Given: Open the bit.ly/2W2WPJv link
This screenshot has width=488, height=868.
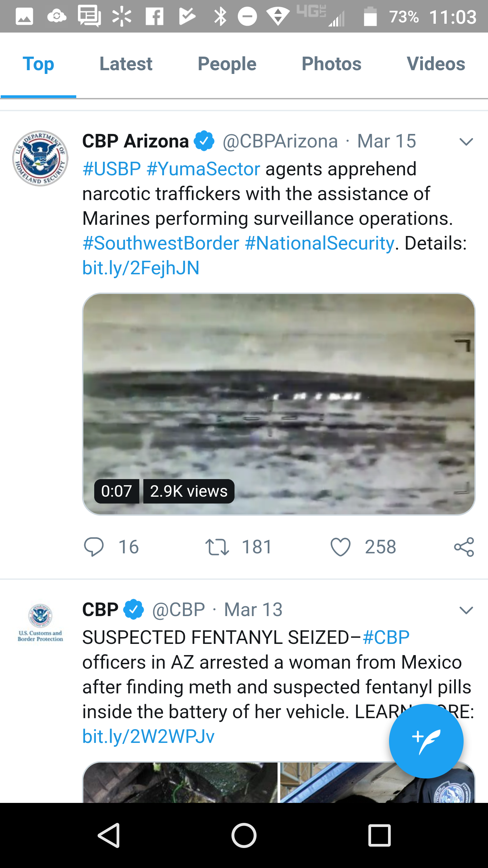Looking at the screenshot, I should tap(148, 736).
